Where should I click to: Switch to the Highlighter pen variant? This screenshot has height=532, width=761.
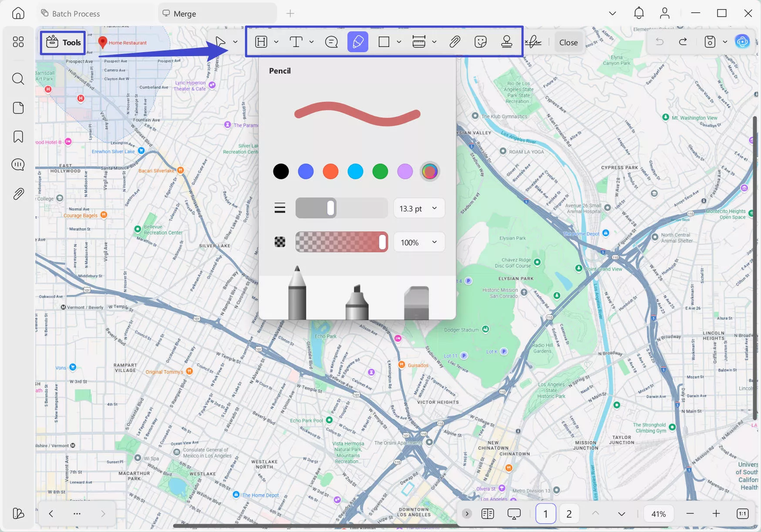pyautogui.click(x=357, y=296)
